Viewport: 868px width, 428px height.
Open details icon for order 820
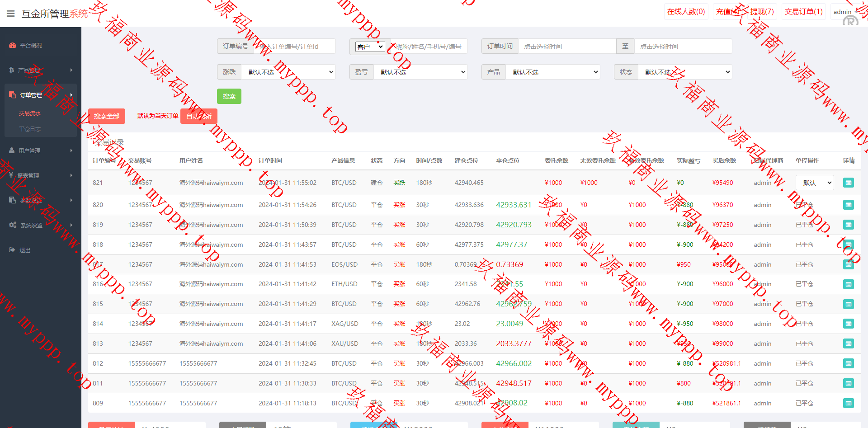click(x=848, y=205)
